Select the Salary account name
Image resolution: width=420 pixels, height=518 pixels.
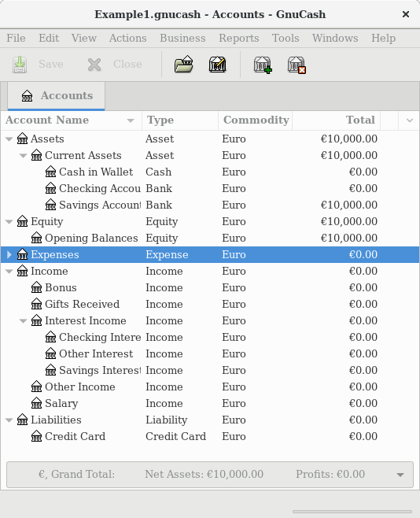pyautogui.click(x=61, y=403)
